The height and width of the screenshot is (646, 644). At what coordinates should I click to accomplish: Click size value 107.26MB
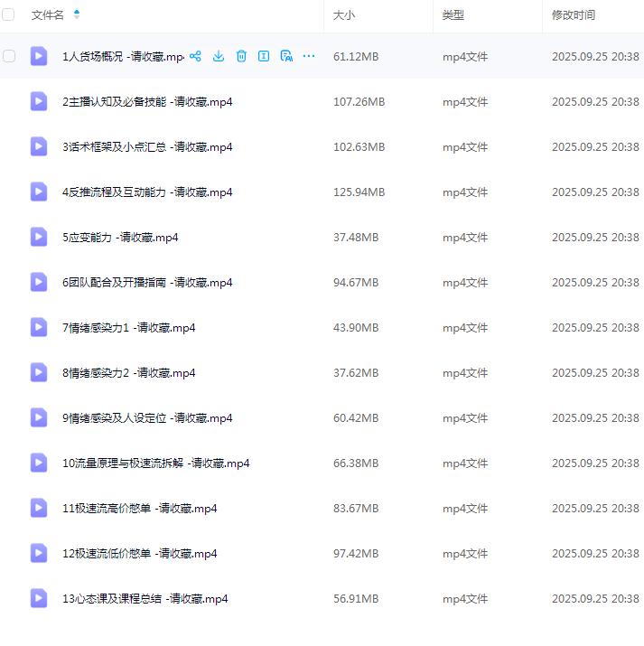pos(359,102)
